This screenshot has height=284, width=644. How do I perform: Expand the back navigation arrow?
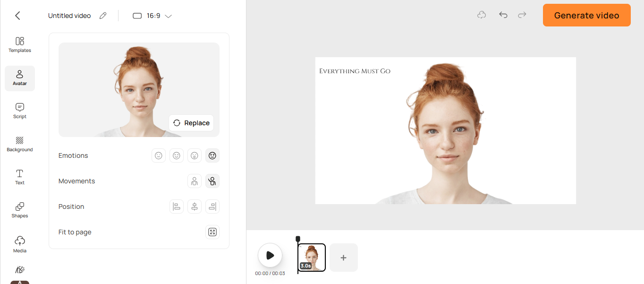pyautogui.click(x=17, y=15)
